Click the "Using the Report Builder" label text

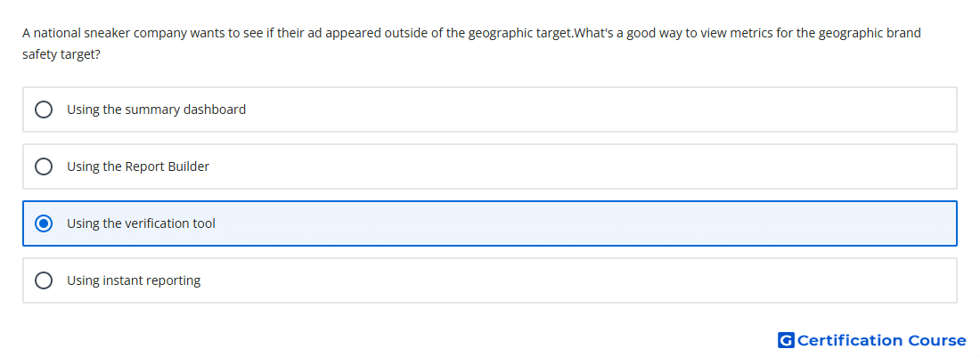click(138, 166)
